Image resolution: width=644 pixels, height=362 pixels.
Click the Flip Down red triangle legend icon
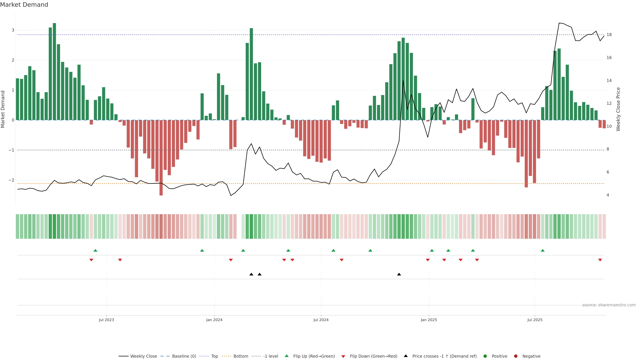[343, 356]
